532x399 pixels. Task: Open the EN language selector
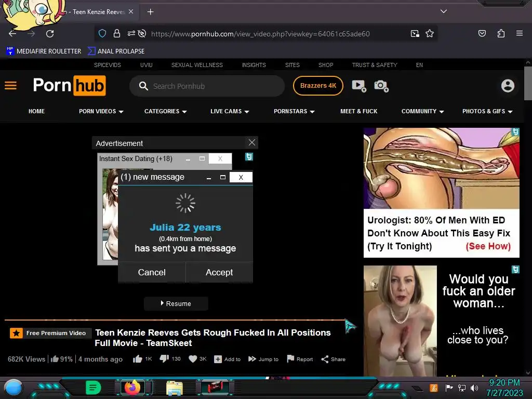coord(419,65)
